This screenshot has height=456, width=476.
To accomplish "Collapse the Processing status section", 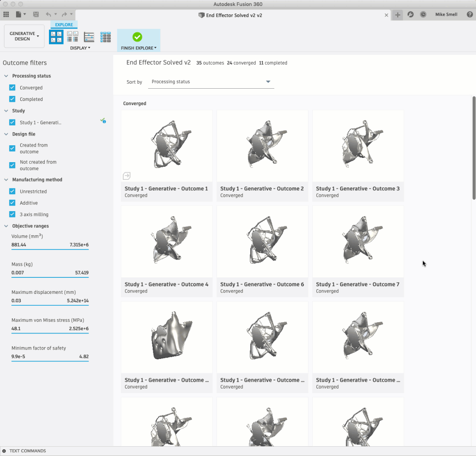I will pyautogui.click(x=6, y=76).
